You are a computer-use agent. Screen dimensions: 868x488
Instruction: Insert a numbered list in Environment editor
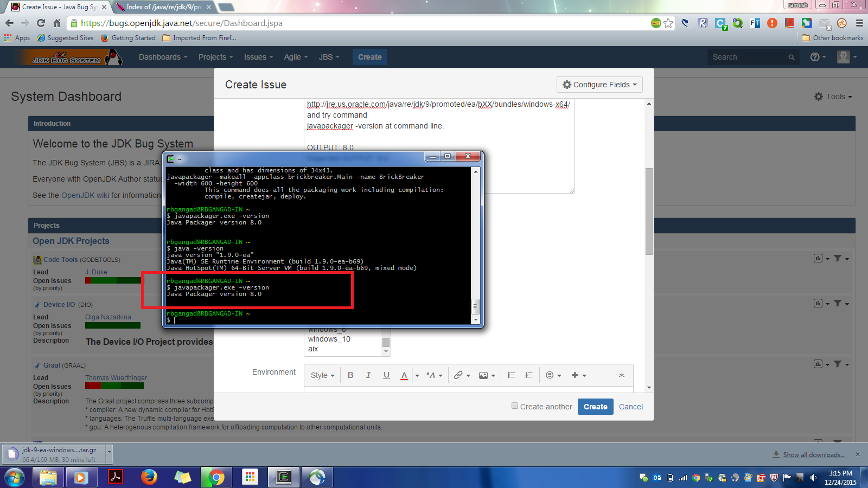click(529, 375)
